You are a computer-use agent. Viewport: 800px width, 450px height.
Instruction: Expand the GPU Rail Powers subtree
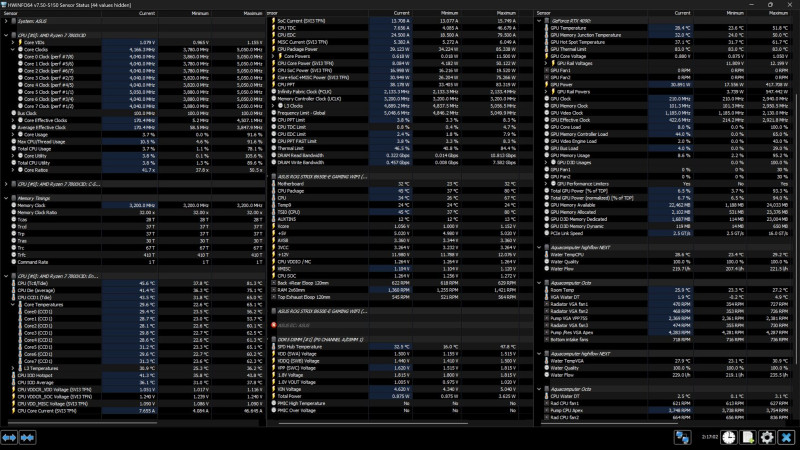[545, 92]
